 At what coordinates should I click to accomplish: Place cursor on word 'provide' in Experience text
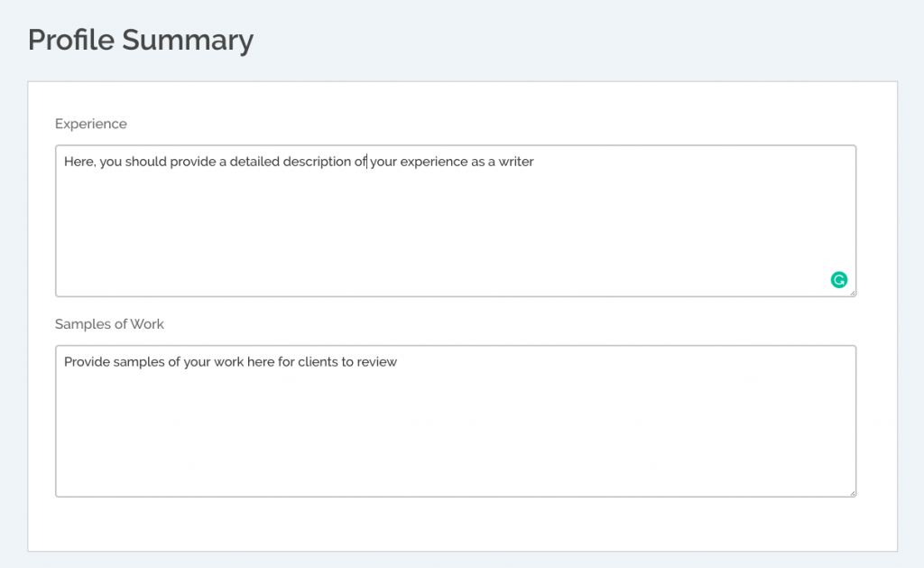(193, 163)
